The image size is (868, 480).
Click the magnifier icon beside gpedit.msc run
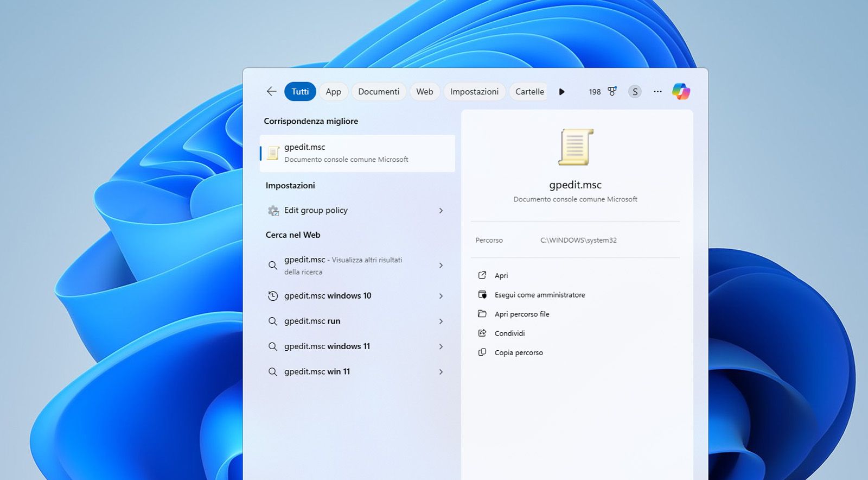click(273, 321)
